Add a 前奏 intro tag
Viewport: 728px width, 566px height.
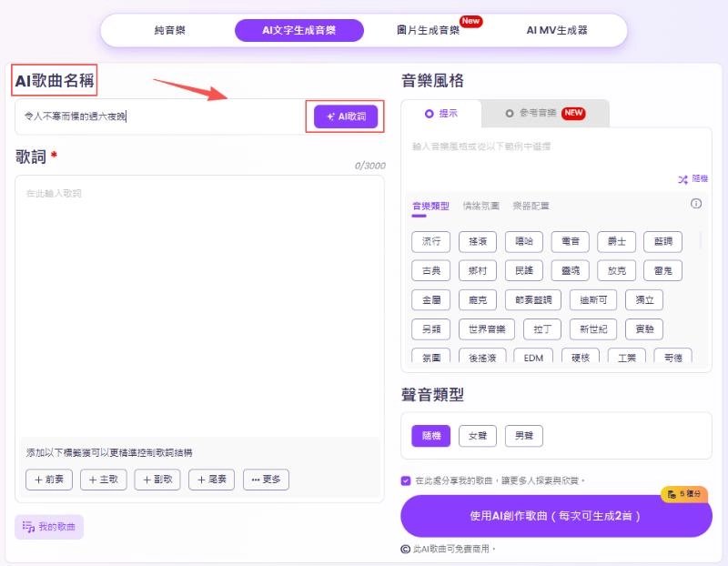tap(47, 480)
